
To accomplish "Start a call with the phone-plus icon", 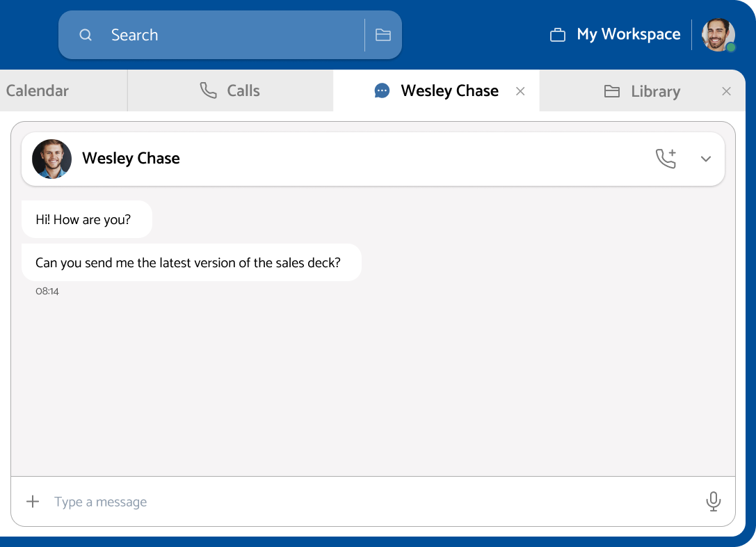I will pyautogui.click(x=666, y=159).
